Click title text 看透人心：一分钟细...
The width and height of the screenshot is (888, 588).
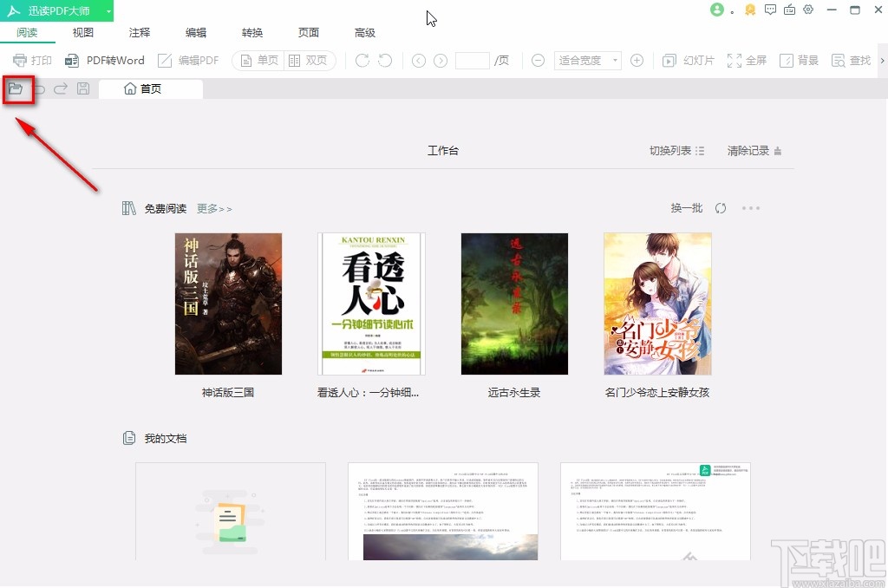pyautogui.click(x=368, y=393)
